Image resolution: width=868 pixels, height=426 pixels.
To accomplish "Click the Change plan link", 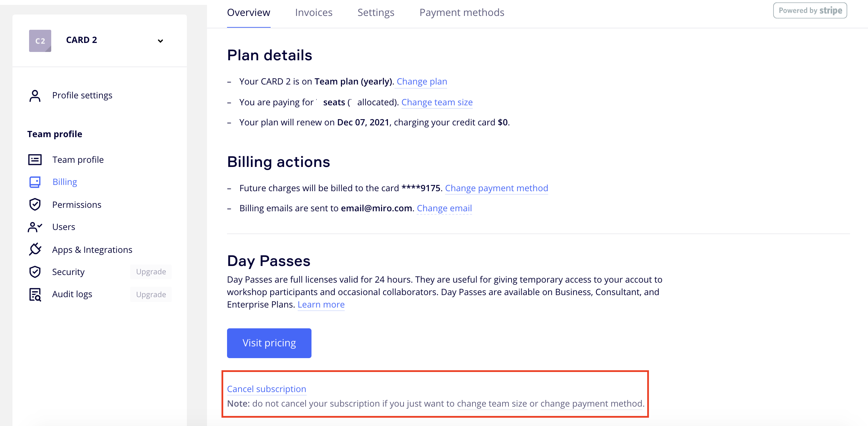I will [x=422, y=81].
